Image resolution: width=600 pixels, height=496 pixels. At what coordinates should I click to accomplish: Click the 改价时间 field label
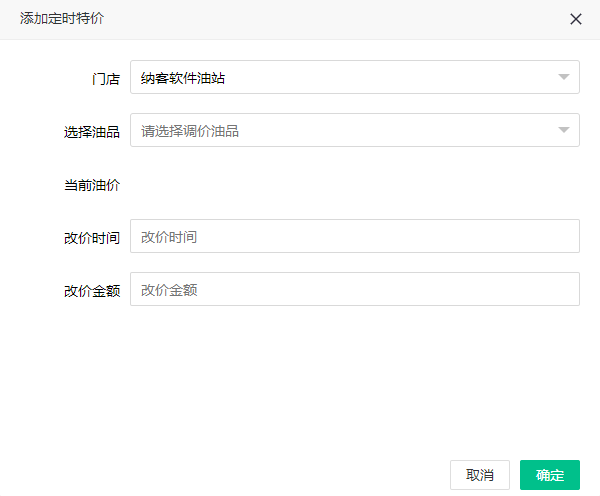pos(91,237)
